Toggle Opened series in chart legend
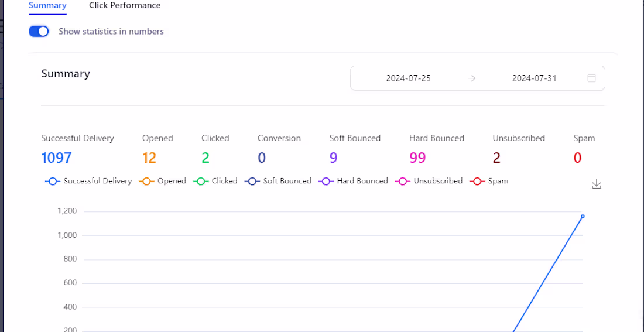Viewport: 644px width, 332px height. pos(163,181)
